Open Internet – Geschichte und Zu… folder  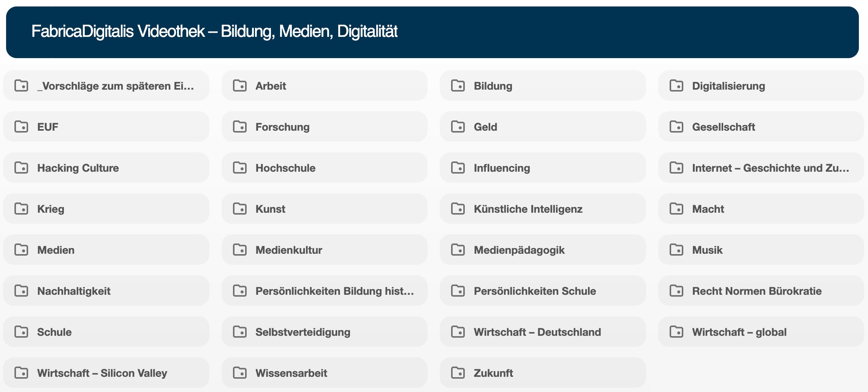coord(770,168)
